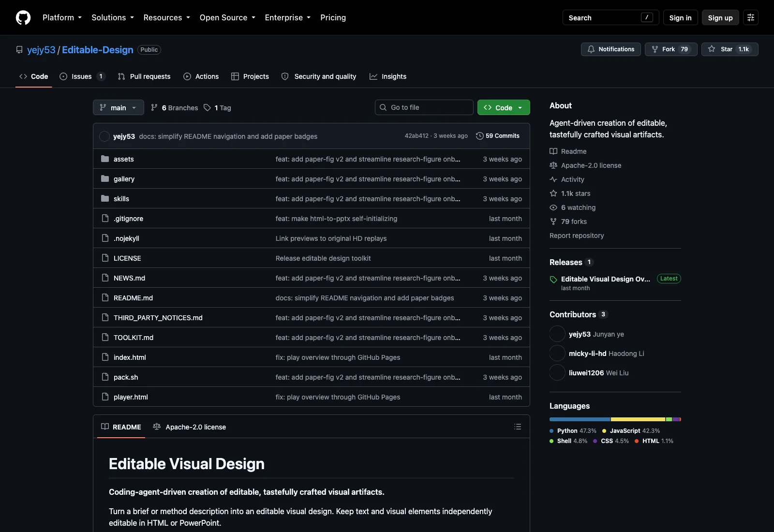Click the README outline list icon
The image size is (774, 532).
point(518,427)
